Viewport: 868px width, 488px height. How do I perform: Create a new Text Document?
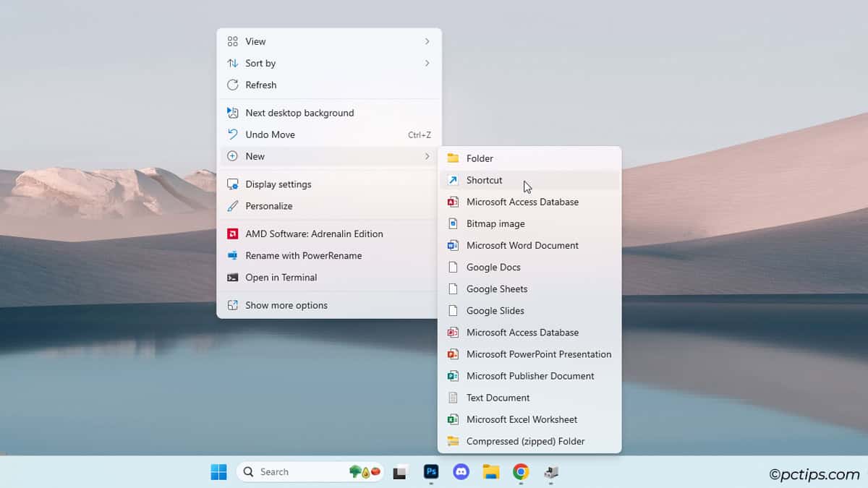click(x=529, y=398)
